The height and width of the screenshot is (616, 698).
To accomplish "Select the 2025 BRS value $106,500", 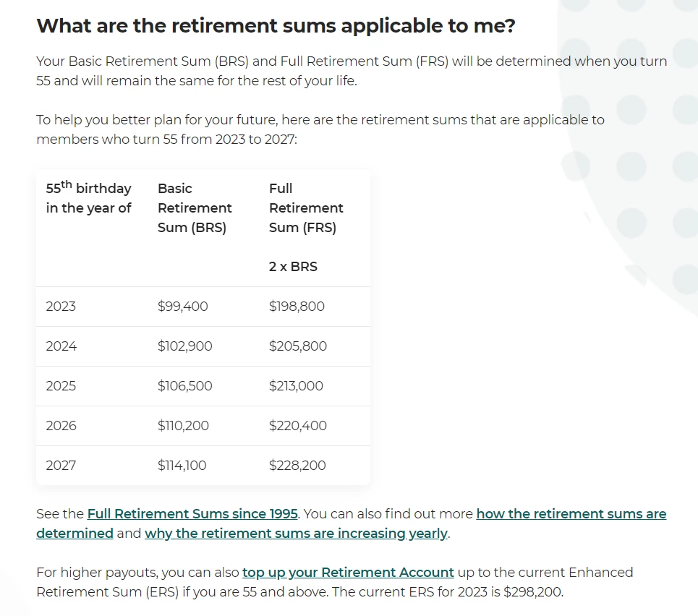I will click(184, 385).
